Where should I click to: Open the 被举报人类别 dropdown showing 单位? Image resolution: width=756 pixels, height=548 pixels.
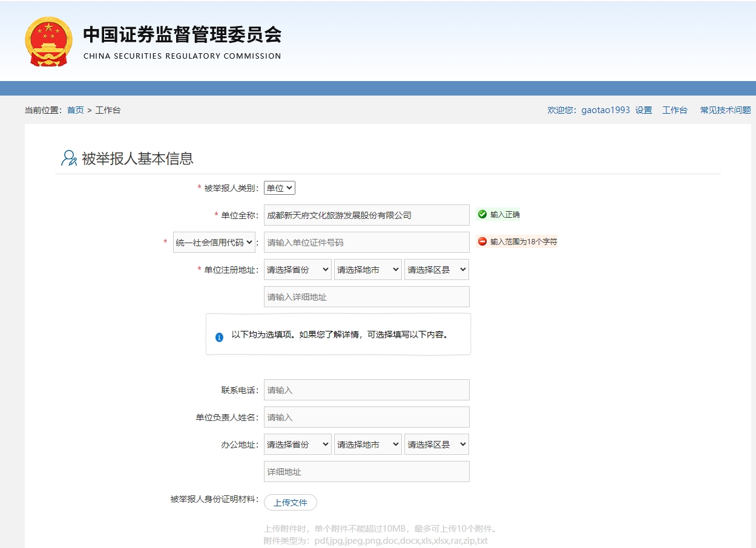click(x=279, y=188)
